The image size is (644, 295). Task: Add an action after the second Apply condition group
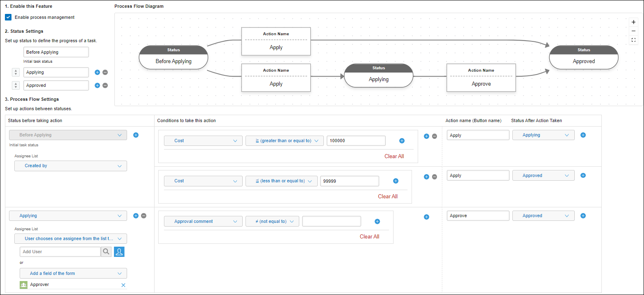pos(426,177)
